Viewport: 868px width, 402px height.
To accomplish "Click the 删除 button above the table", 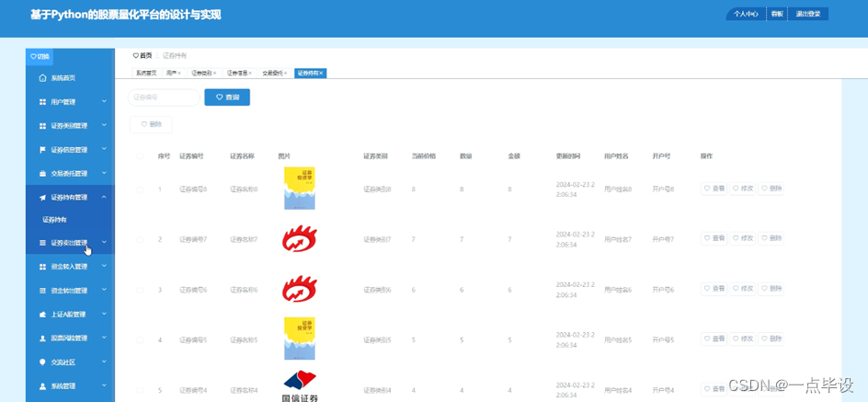I will click(151, 124).
